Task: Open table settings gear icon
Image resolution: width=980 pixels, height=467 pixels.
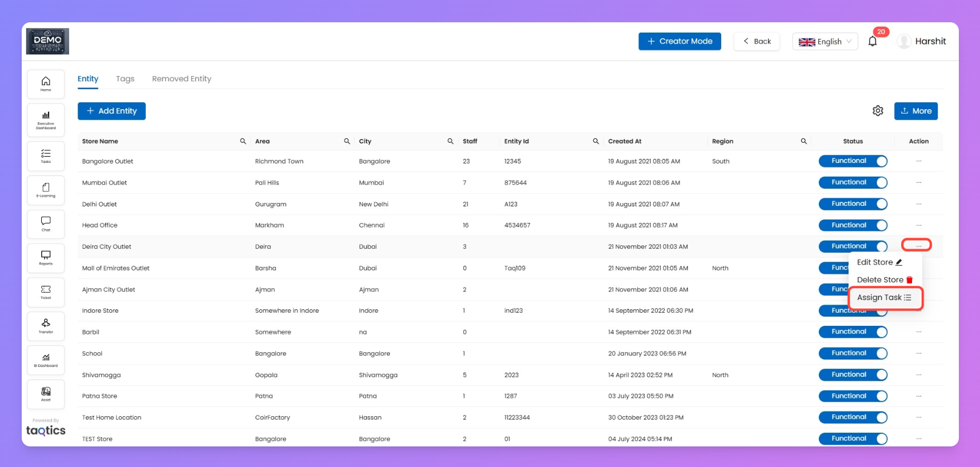Action: (878, 111)
